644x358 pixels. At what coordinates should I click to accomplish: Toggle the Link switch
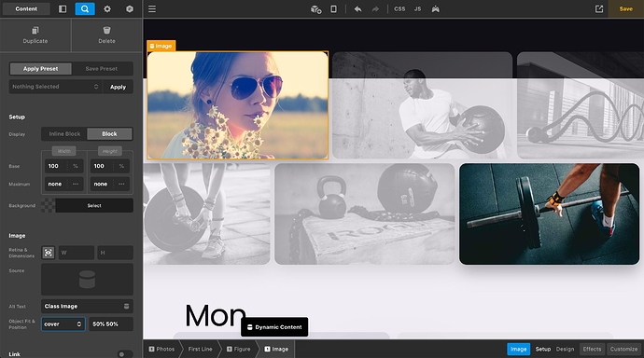tap(124, 354)
